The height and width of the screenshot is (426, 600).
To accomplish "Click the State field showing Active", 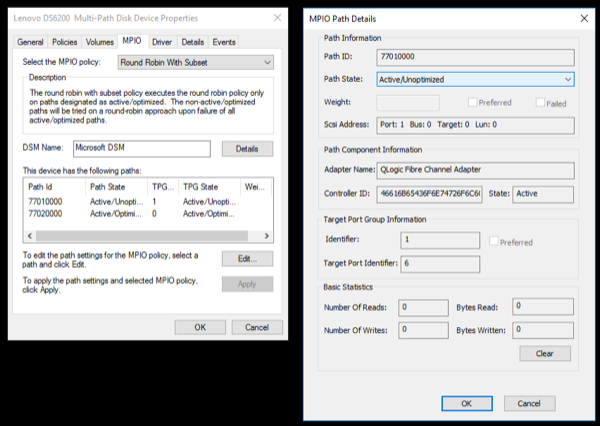I will (543, 194).
